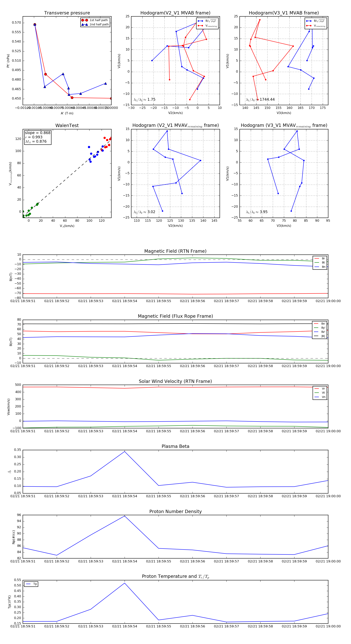Select the "|B|" legend entry
The width and height of the screenshot is (351, 644).
click(x=320, y=336)
